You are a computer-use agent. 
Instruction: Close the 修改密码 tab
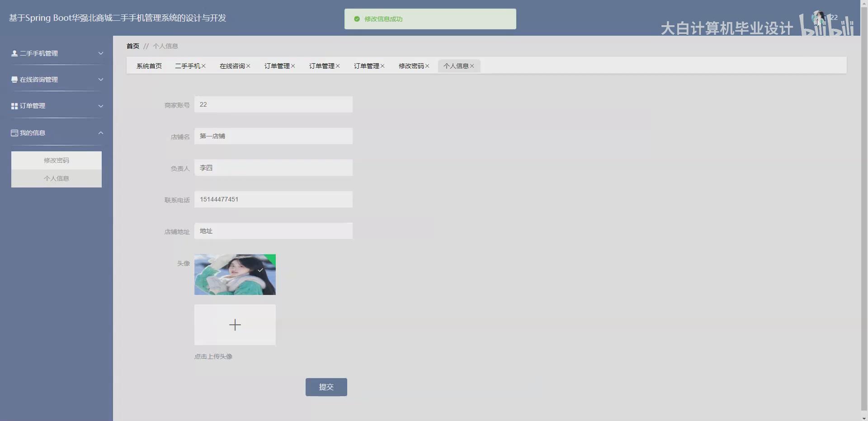coord(427,66)
